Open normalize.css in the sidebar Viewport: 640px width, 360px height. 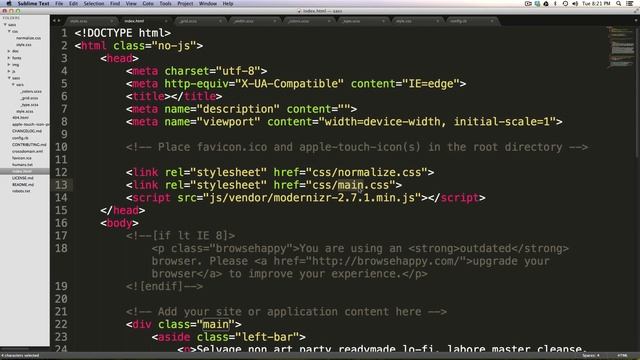point(28,38)
